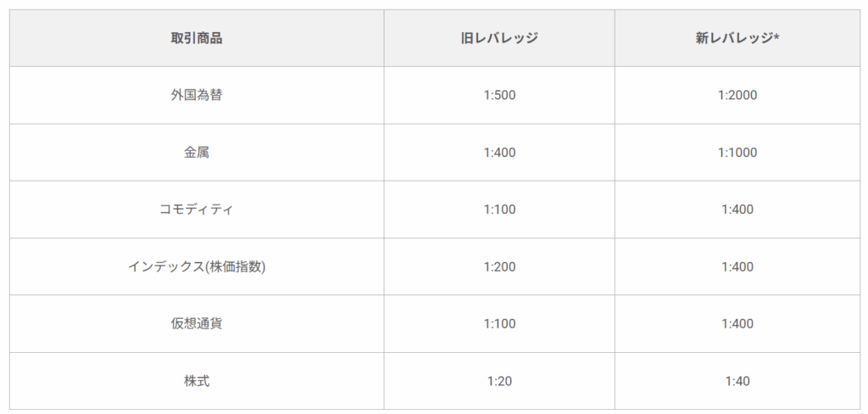Screen dimensions: 868x414
Task: Click the 取引商品 column header
Action: pos(196,38)
